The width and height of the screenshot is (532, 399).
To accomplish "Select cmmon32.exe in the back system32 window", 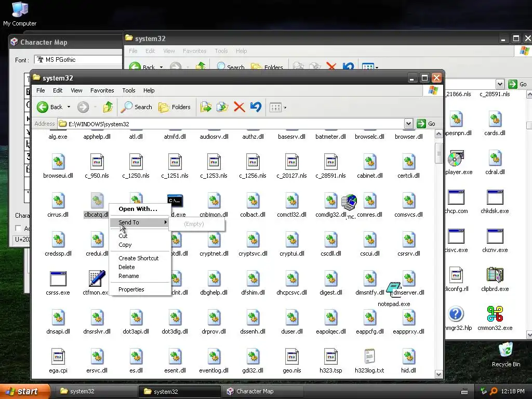I will coord(495,314).
